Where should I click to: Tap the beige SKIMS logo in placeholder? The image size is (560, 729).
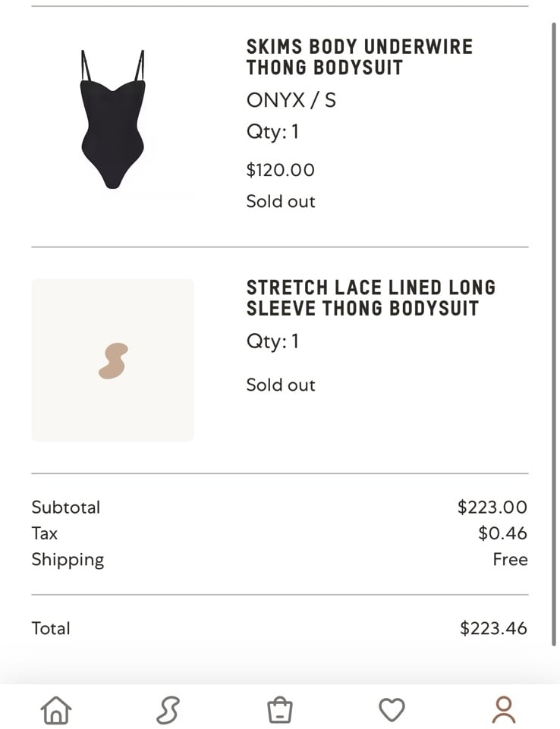click(113, 361)
